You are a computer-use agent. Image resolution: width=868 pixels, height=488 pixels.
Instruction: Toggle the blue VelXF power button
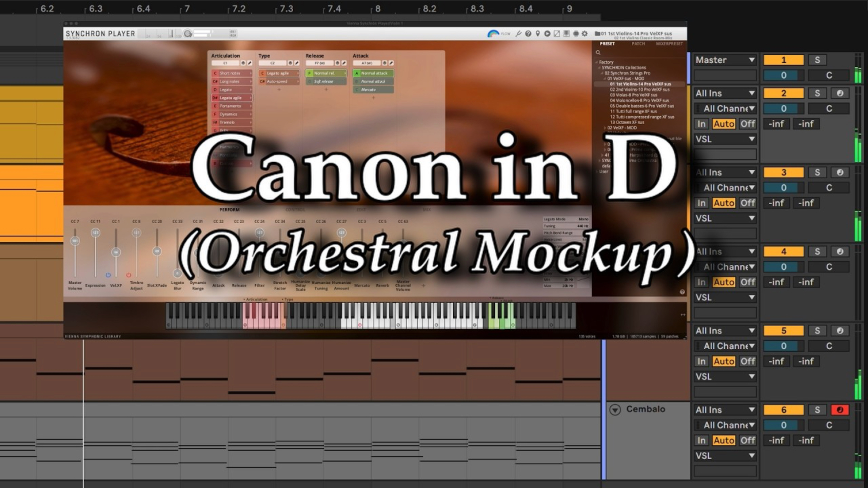(x=108, y=275)
